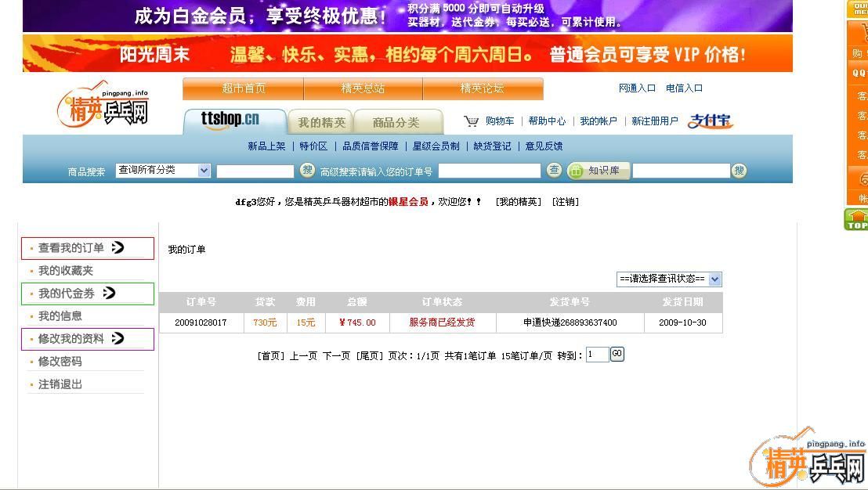Click the order number search input field
Image resolution: width=868 pixels, height=490 pixels.
pyautogui.click(x=490, y=171)
